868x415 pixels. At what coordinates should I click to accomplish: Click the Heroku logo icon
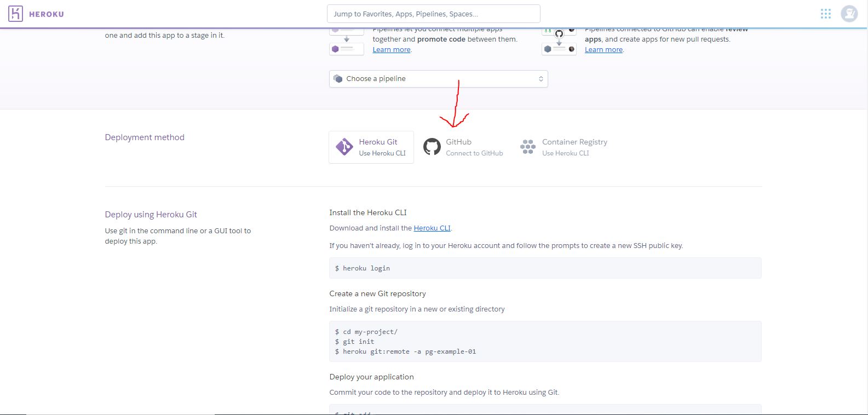click(x=15, y=14)
